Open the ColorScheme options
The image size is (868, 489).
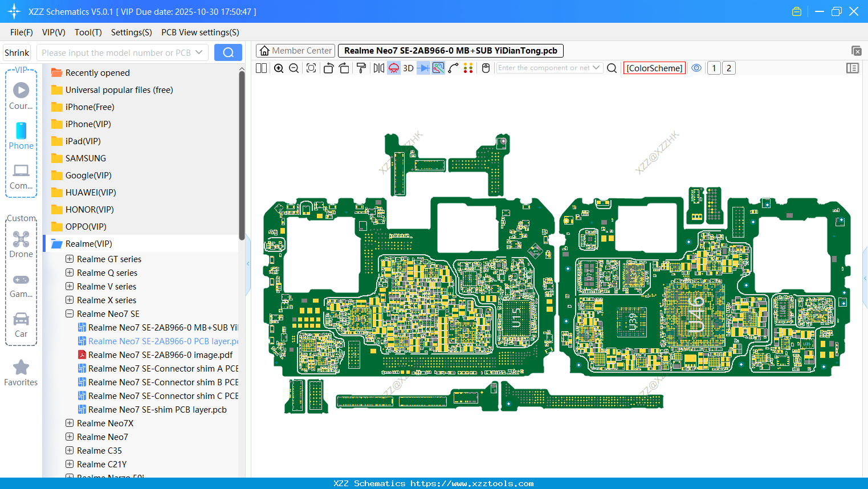point(654,68)
